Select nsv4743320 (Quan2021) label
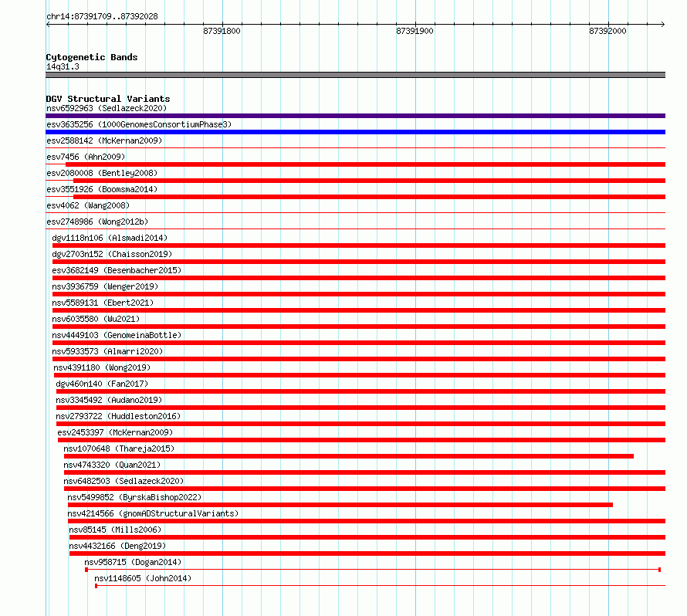687x616 pixels. click(x=112, y=465)
